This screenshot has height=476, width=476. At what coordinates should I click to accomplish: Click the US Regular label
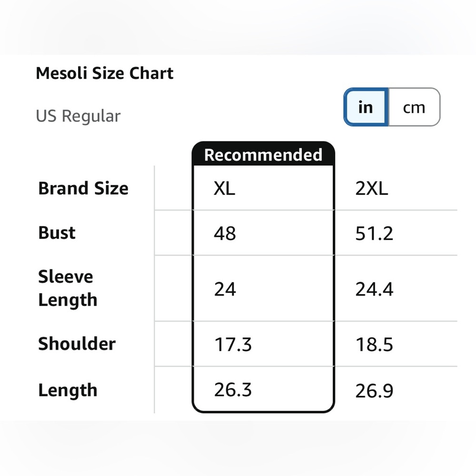78,116
